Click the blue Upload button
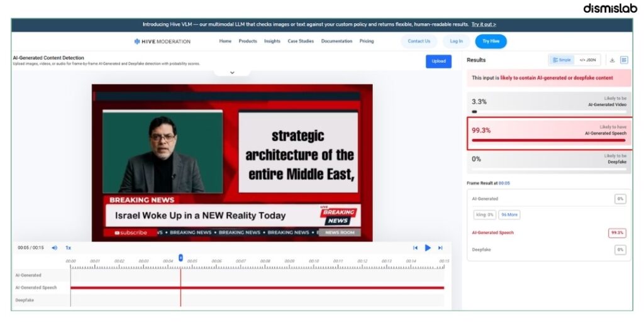Image resolution: width=644 pixels, height=330 pixels. pos(438,61)
